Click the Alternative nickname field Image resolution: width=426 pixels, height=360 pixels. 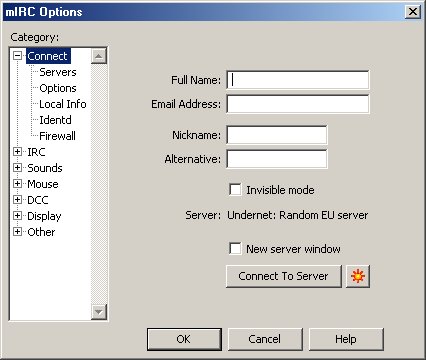point(277,159)
